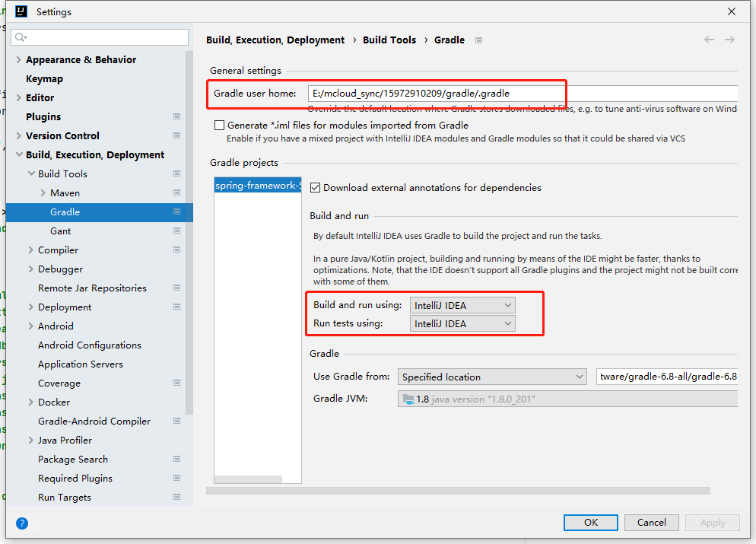Click the project settings icon next to Package Search
The width and height of the screenshot is (756, 544).
pyautogui.click(x=177, y=459)
